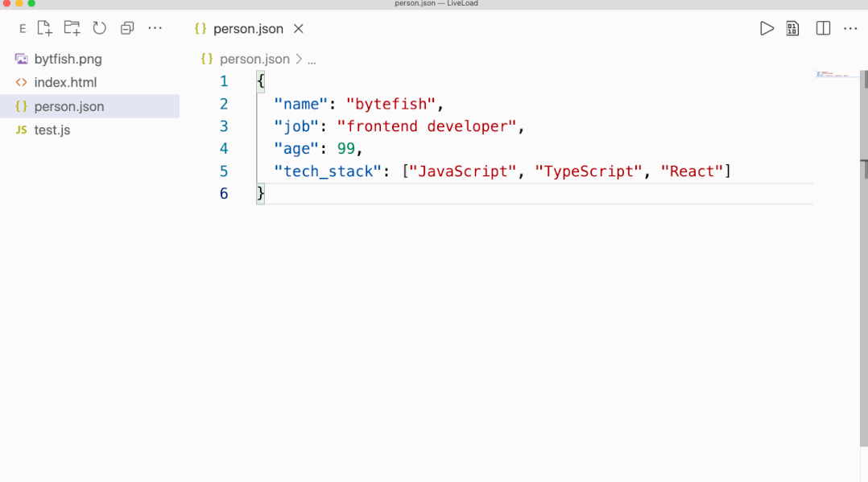This screenshot has width=868, height=482.
Task: Click the binary file preview icon
Action: [x=792, y=28]
